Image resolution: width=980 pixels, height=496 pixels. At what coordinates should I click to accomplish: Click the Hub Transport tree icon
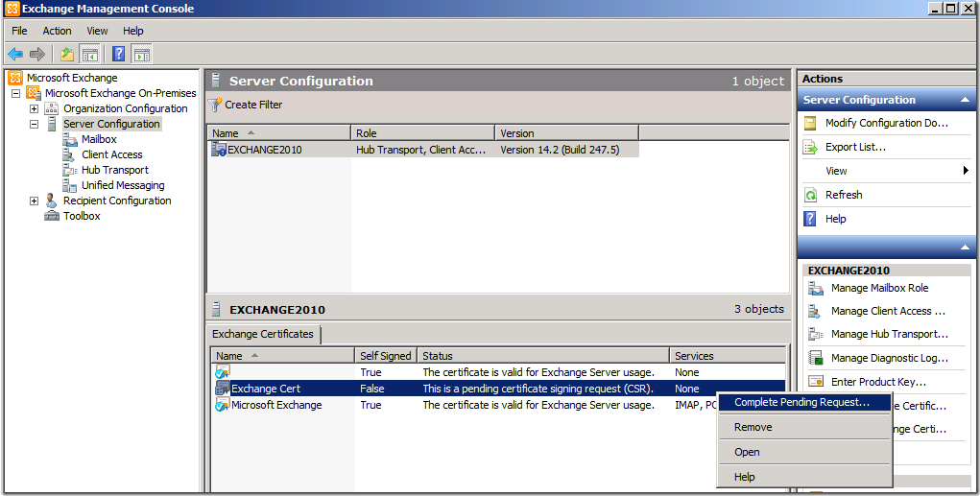[70, 170]
